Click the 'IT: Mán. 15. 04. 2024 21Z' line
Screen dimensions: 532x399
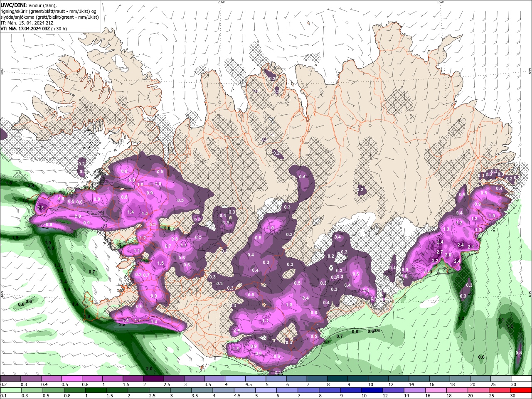(27, 23)
